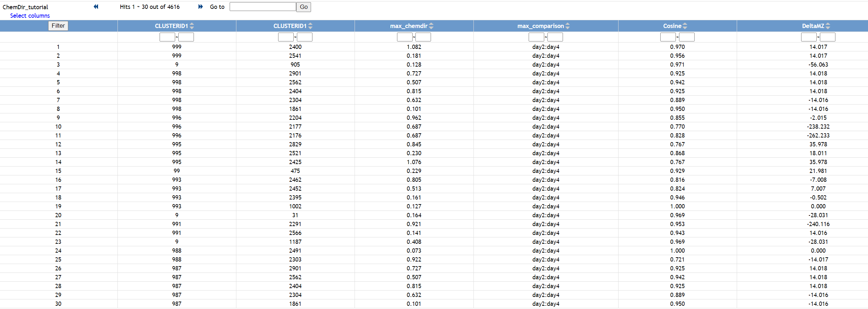The height and width of the screenshot is (309, 868).
Task: Select max_chemdir value 0.230
Action: [x=414, y=153]
